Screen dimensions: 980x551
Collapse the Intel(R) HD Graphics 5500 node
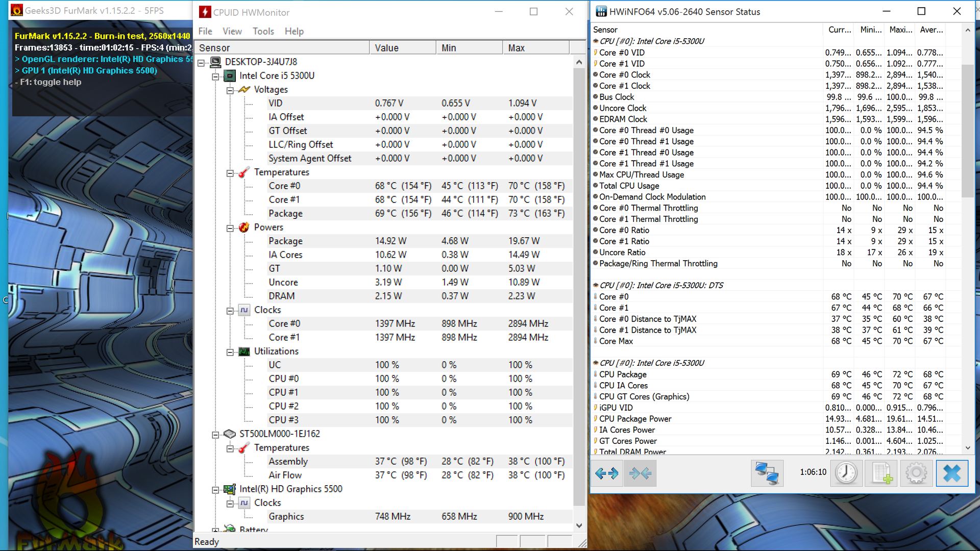(x=215, y=490)
